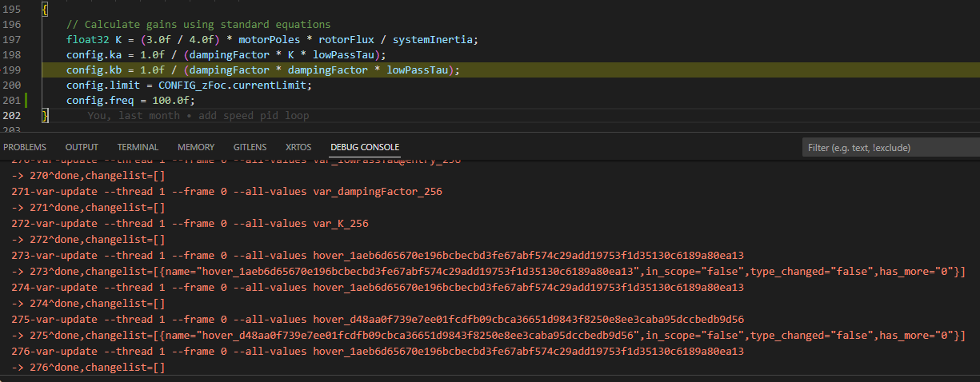This screenshot has width=980, height=382.
Task: Select the GITLENS panel tab
Action: point(250,147)
